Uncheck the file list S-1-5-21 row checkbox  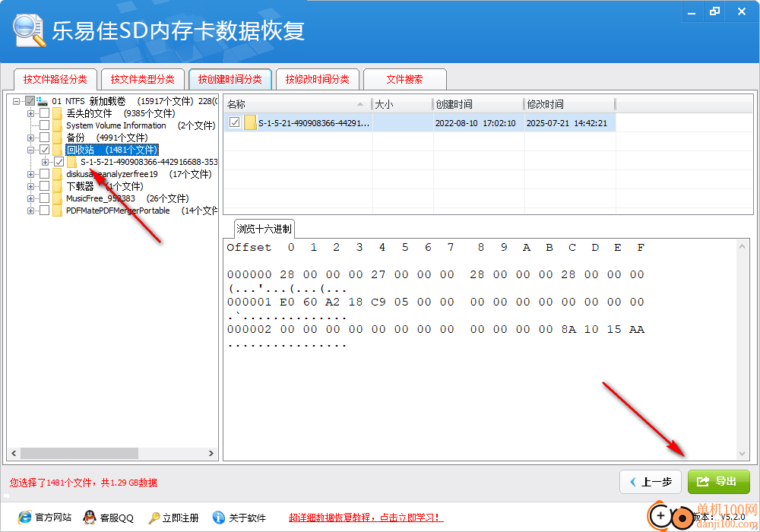[x=235, y=122]
